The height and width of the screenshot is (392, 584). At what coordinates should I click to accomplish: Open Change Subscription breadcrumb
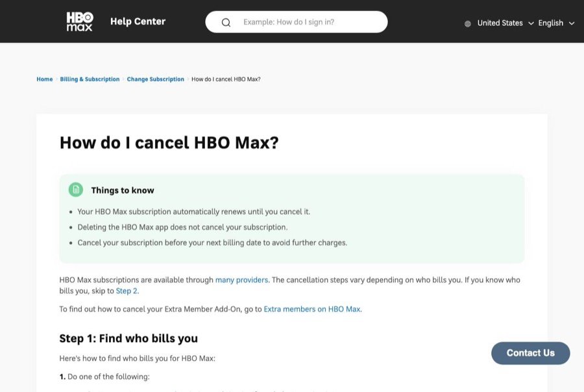coord(155,79)
